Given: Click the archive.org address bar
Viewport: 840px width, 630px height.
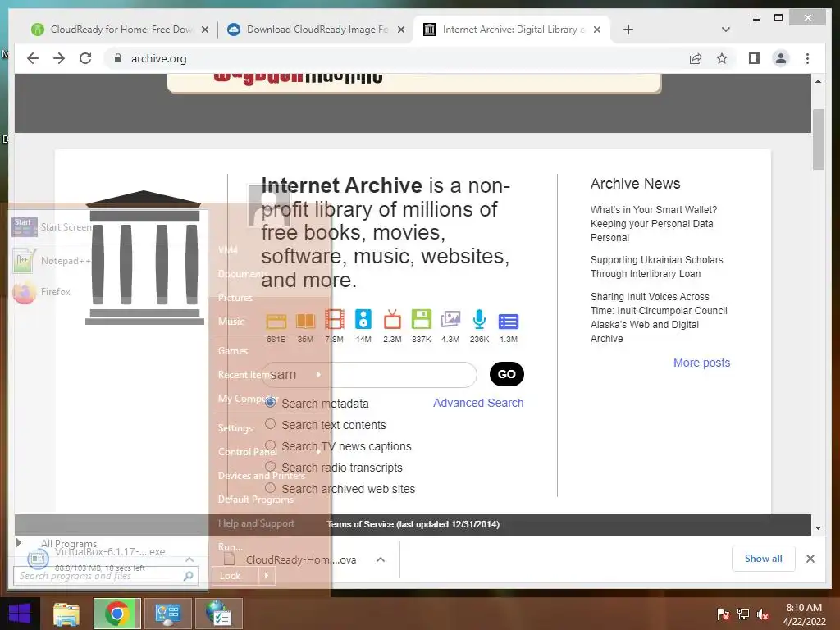Looking at the screenshot, I should 396,58.
